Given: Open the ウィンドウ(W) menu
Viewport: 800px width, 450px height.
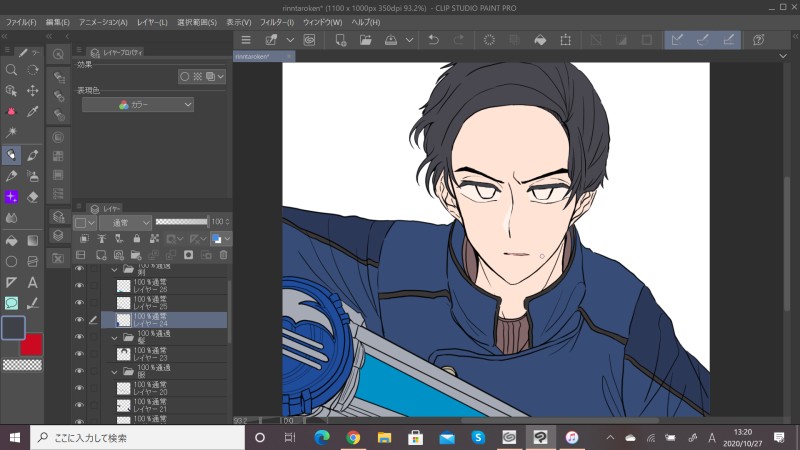Looking at the screenshot, I should [322, 22].
